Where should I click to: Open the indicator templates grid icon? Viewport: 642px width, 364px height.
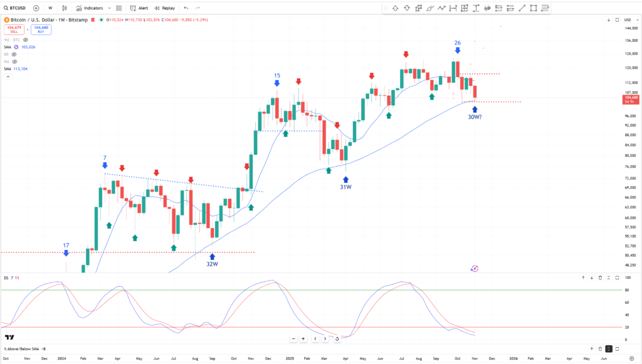click(119, 8)
